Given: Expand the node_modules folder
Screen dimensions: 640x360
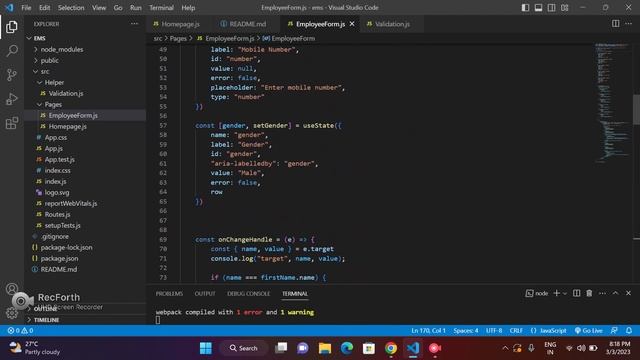Looking at the screenshot, I should pyautogui.click(x=36, y=49).
